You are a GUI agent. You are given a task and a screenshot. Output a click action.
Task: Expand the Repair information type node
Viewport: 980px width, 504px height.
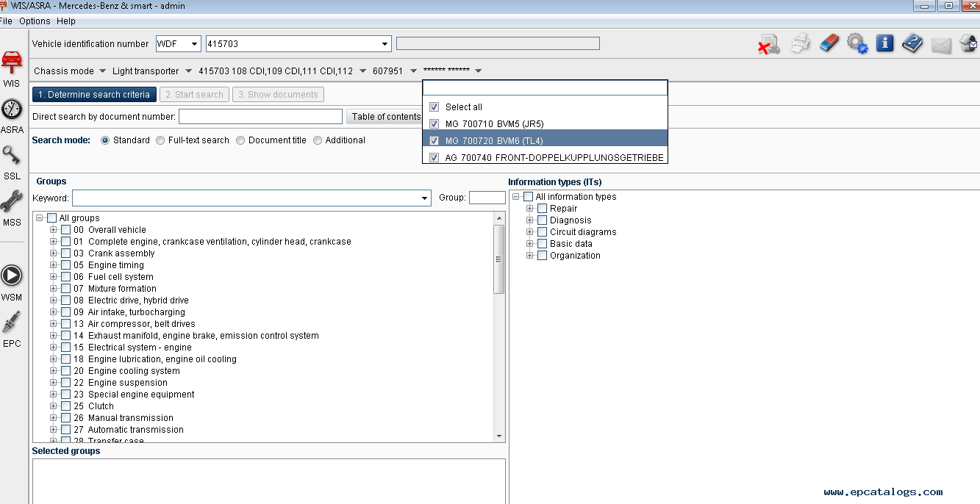[529, 209]
